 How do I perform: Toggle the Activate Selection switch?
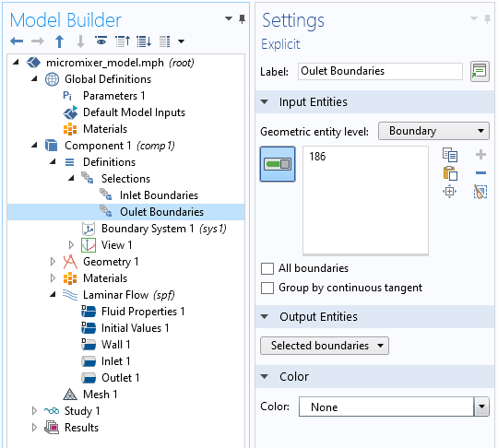click(278, 164)
